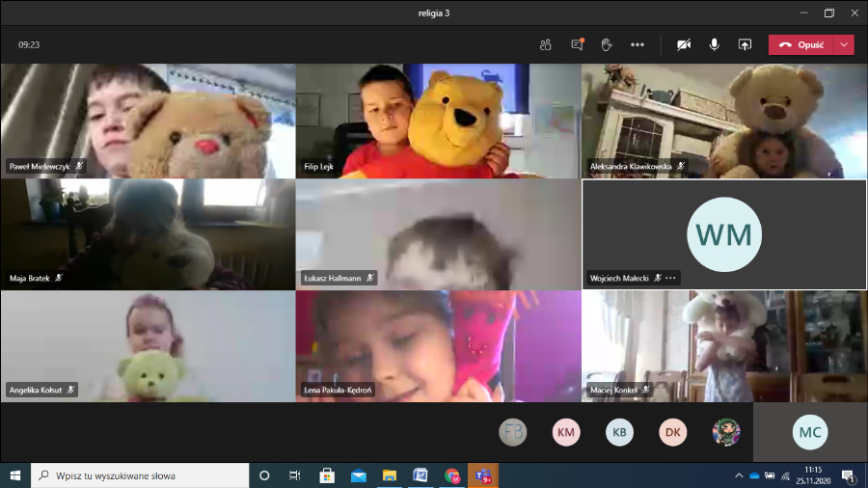The width and height of the screenshot is (868, 488).
Task: Show the meeting participants list
Action: 546,44
